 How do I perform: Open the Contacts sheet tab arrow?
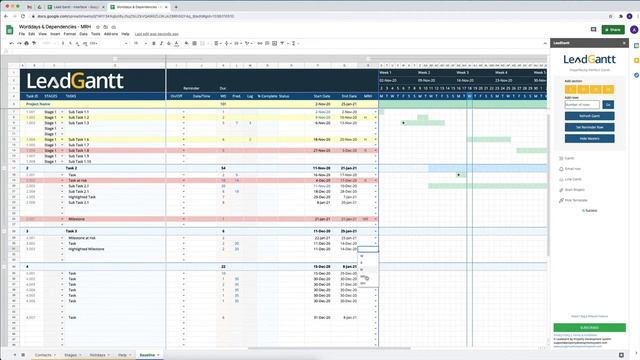tap(55, 355)
